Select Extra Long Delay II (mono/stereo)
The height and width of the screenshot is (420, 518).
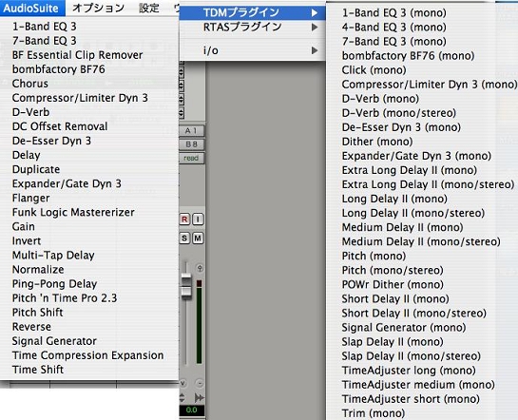coord(428,184)
